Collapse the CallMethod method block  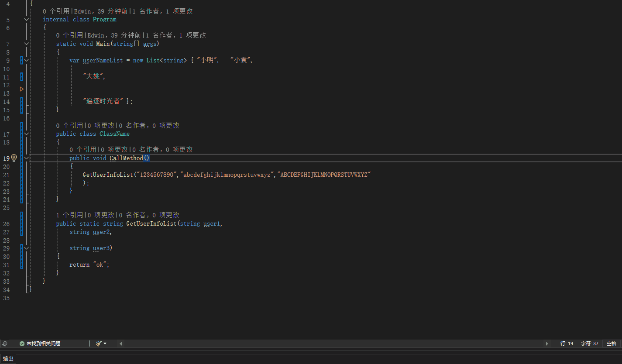click(27, 158)
